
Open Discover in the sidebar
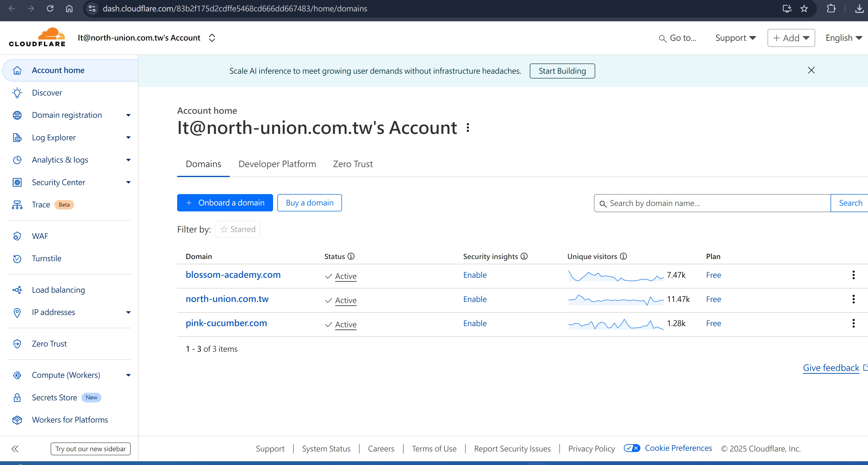(x=47, y=93)
